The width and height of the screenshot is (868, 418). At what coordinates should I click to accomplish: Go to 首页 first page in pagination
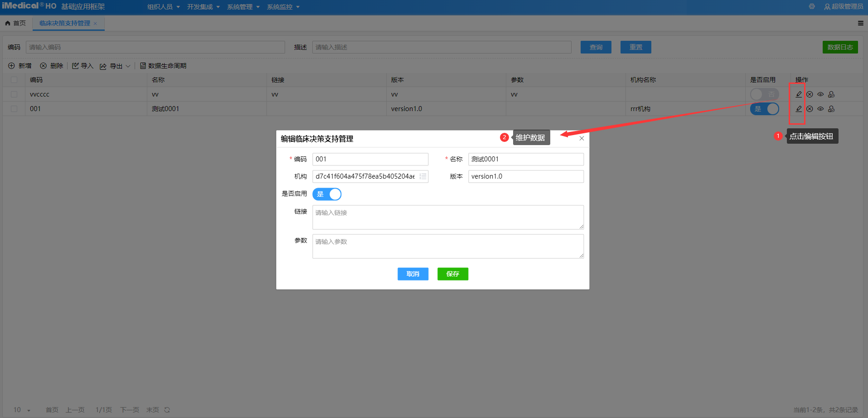coord(52,410)
